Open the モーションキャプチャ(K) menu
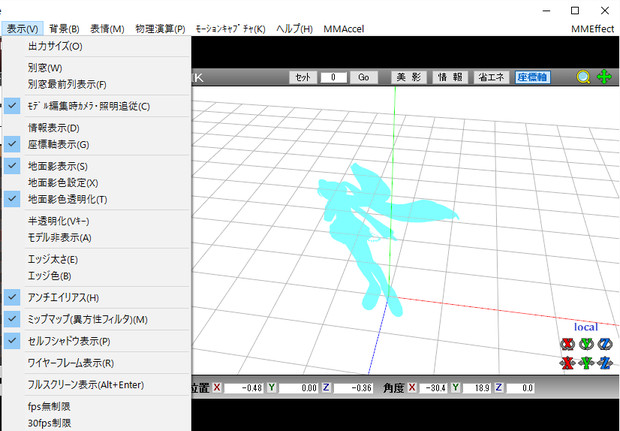 (x=230, y=29)
